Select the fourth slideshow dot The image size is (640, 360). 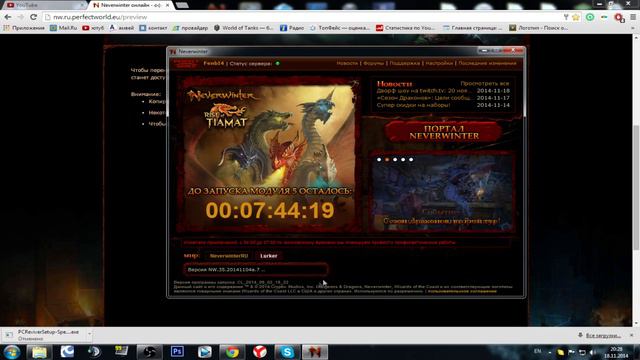click(403, 160)
